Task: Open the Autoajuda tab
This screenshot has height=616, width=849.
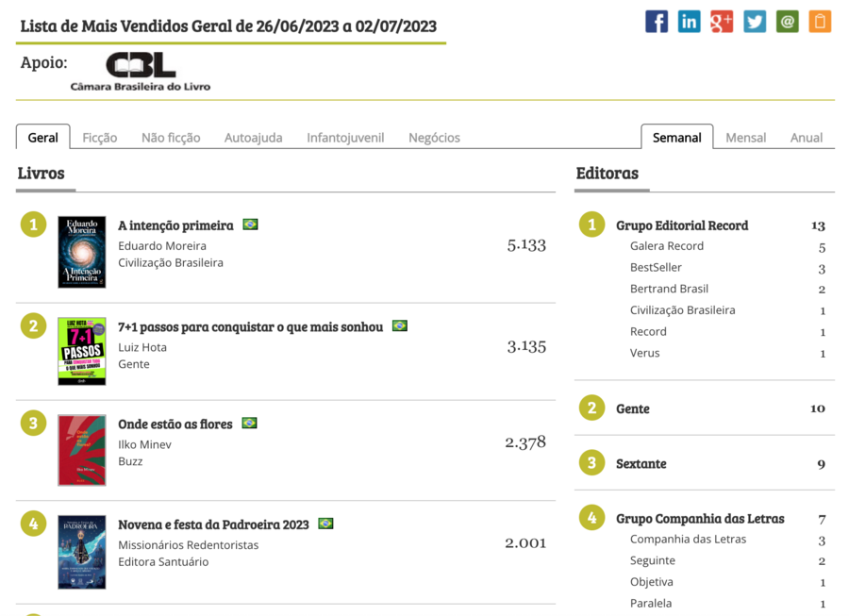Action: click(254, 138)
